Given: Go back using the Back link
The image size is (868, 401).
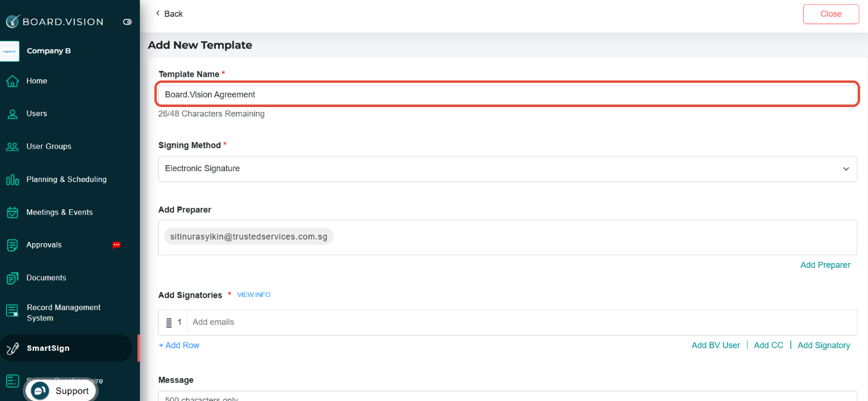Looking at the screenshot, I should point(169,13).
